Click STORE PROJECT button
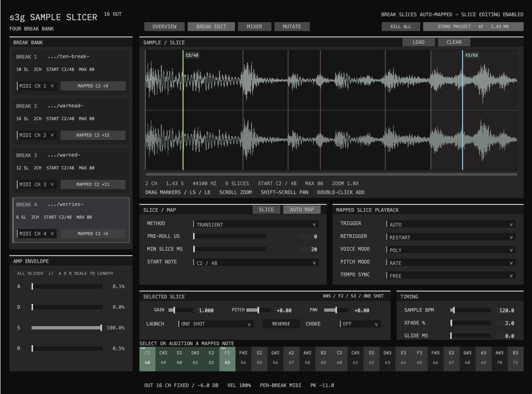The image size is (532, 394). coord(473,27)
